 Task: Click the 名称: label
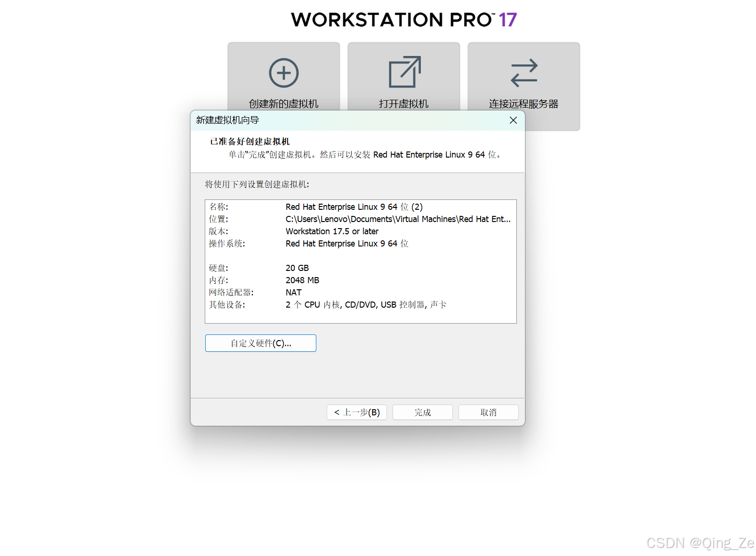pos(218,207)
